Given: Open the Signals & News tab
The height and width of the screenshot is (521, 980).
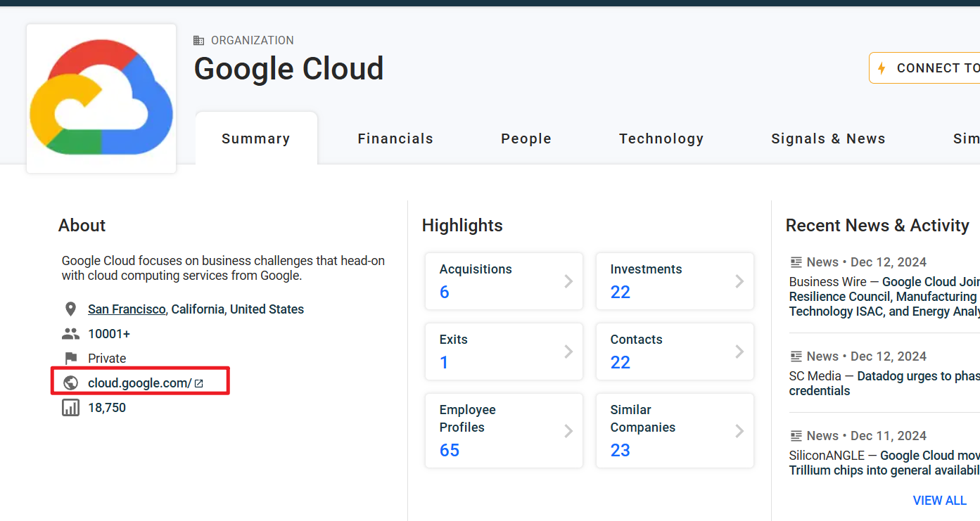Looking at the screenshot, I should click(x=828, y=139).
